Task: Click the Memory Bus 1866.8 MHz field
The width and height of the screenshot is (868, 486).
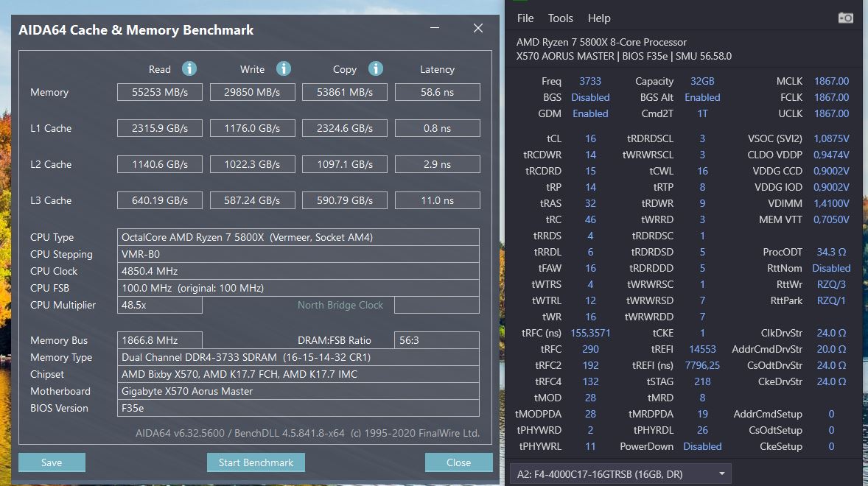Action: 159,340
